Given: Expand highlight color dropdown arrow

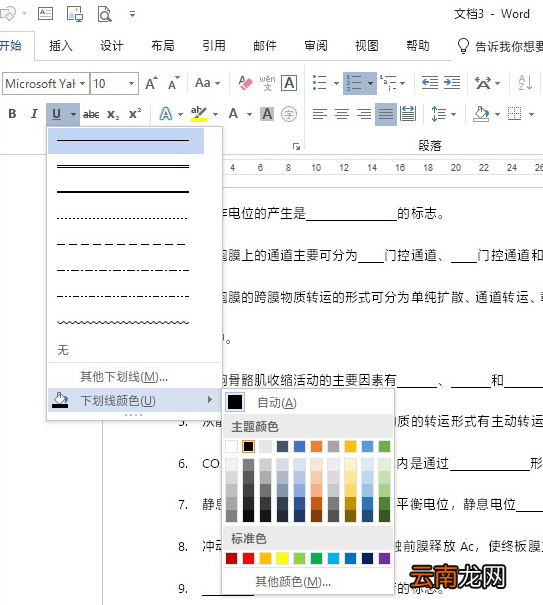Looking at the screenshot, I should [215, 114].
